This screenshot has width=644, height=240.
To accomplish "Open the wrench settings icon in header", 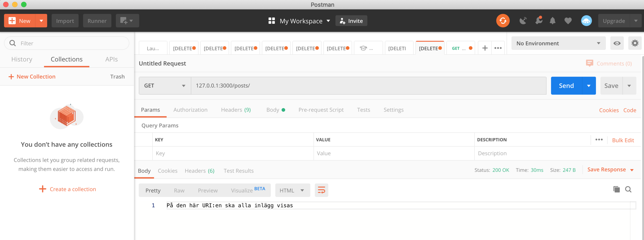I will [539, 21].
